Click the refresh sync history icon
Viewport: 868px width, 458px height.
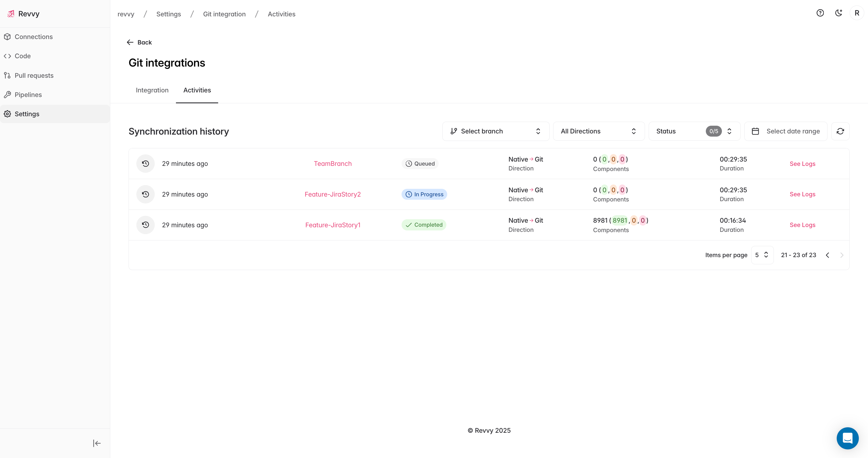(840, 131)
